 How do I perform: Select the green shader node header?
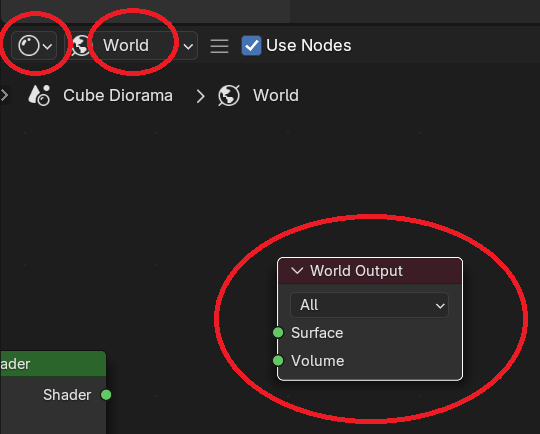(53, 364)
